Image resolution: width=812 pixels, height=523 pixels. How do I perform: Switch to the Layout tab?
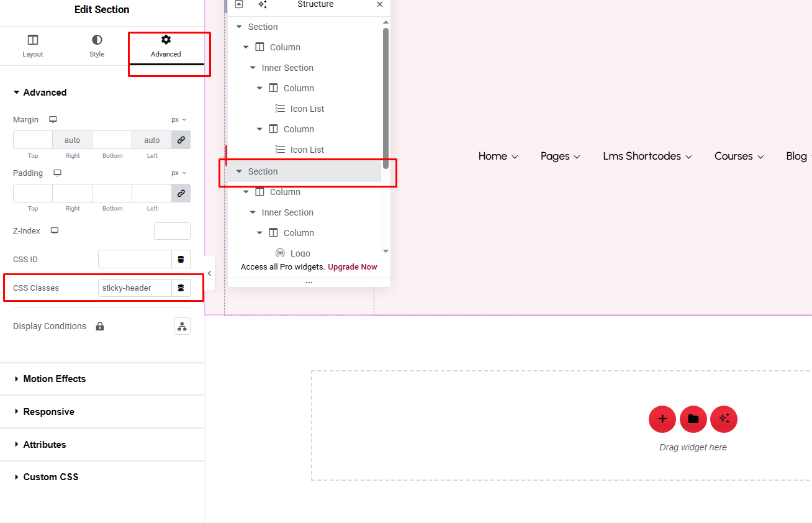click(33, 46)
